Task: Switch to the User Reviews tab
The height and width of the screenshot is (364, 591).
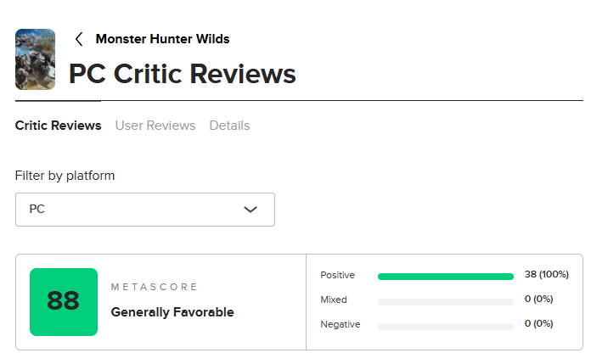Action: [x=155, y=126]
